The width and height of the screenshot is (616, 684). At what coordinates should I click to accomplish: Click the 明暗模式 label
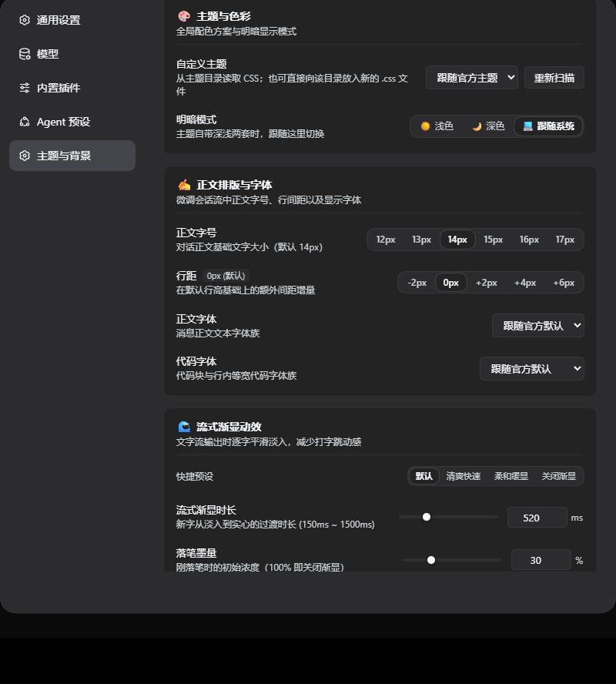pos(196,119)
